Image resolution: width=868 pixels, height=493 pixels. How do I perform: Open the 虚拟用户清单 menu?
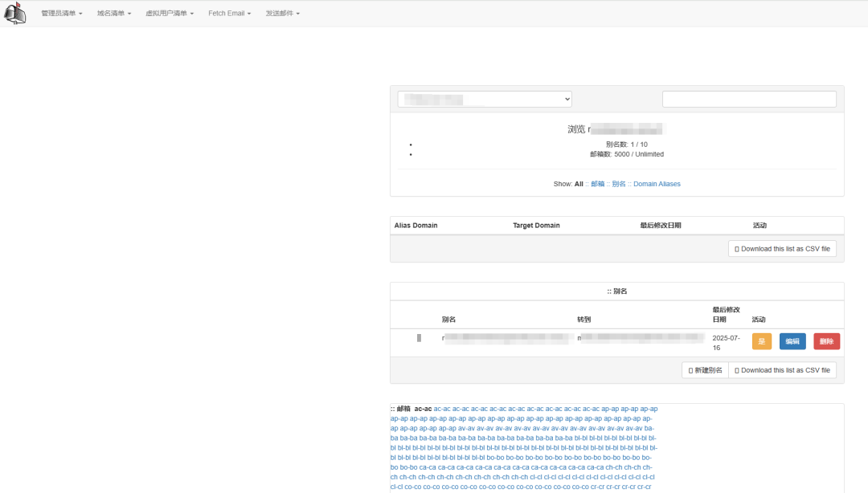[x=170, y=14]
